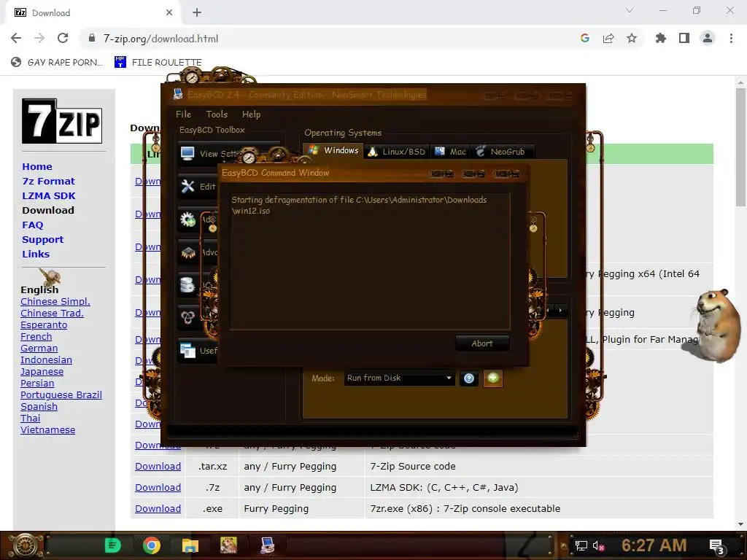Click the muted volume tray icon

point(599,545)
